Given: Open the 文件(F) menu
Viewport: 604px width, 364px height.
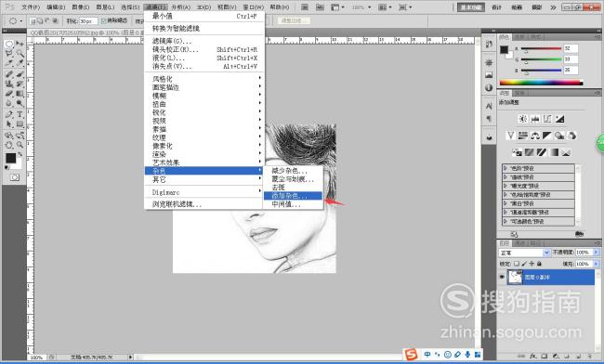Looking at the screenshot, I should pyautogui.click(x=31, y=7).
